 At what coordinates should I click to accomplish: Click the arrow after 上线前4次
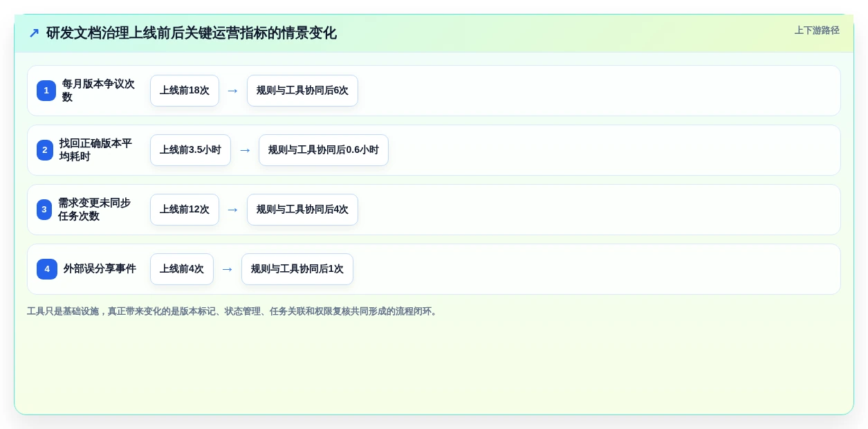pos(228,269)
